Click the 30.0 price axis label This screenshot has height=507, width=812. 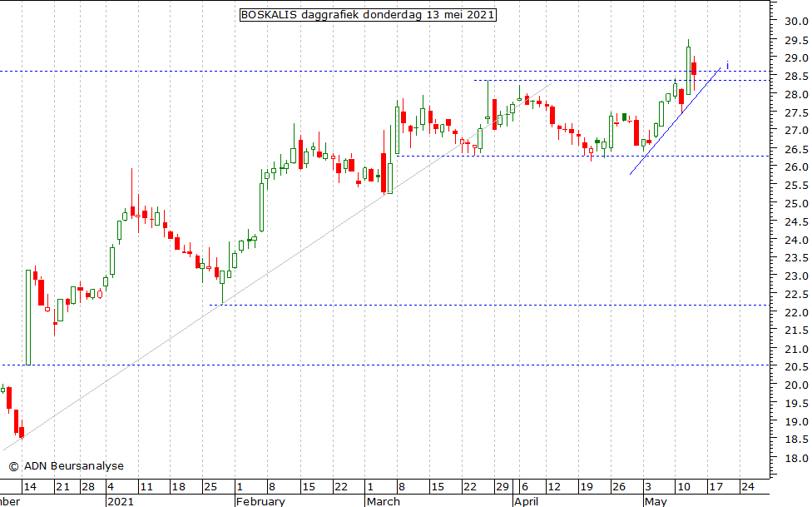click(796, 22)
